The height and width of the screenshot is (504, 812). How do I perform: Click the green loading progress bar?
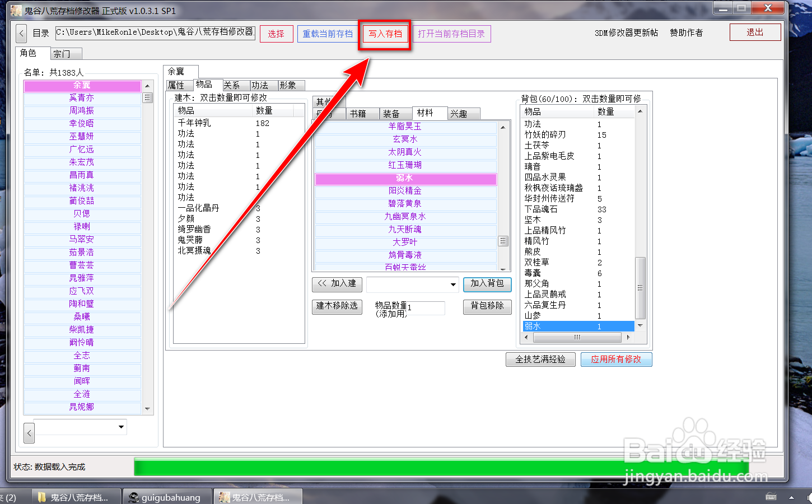click(441, 467)
